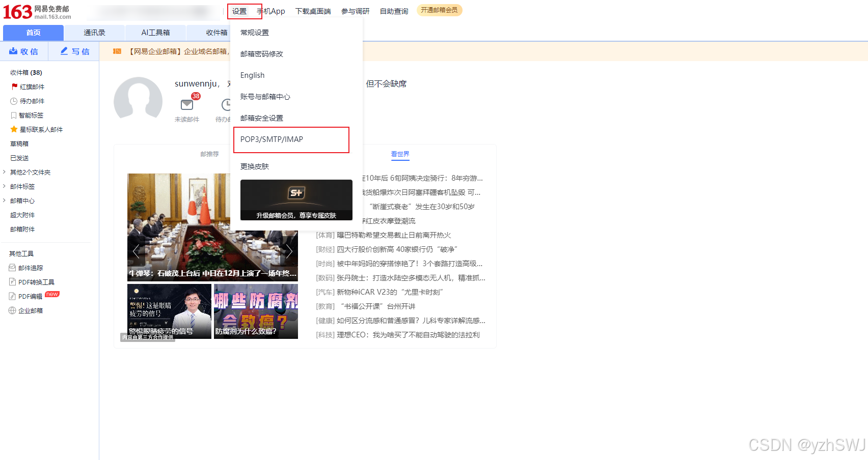This screenshot has height=460, width=868.
Task: Select the PDF转换工具 icon
Action: [x=12, y=281]
